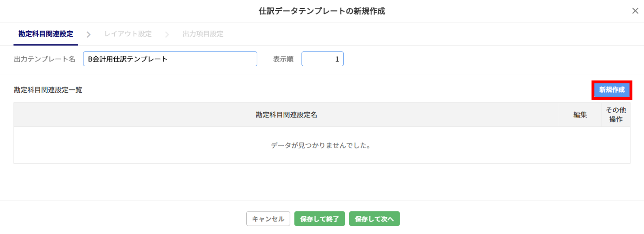Select the 勘定科目関連設定 tab

(x=46, y=34)
